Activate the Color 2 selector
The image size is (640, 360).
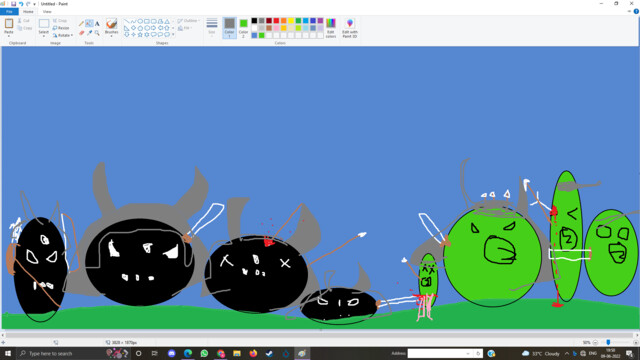pos(243,28)
